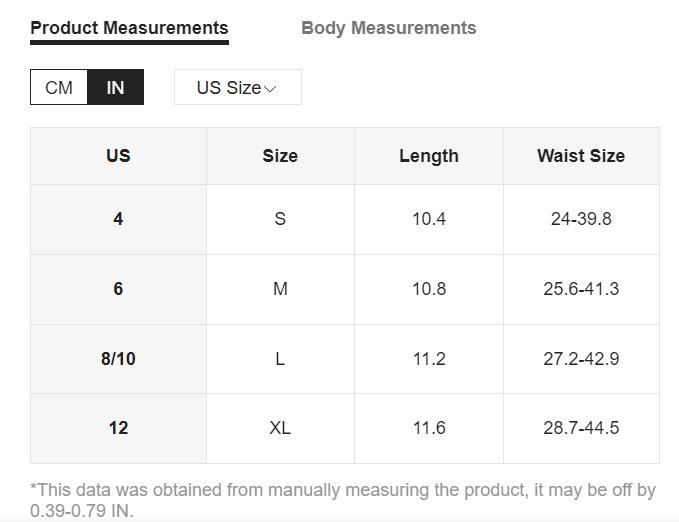Click the US column header
Image resolution: width=679 pixels, height=522 pixels.
click(118, 156)
